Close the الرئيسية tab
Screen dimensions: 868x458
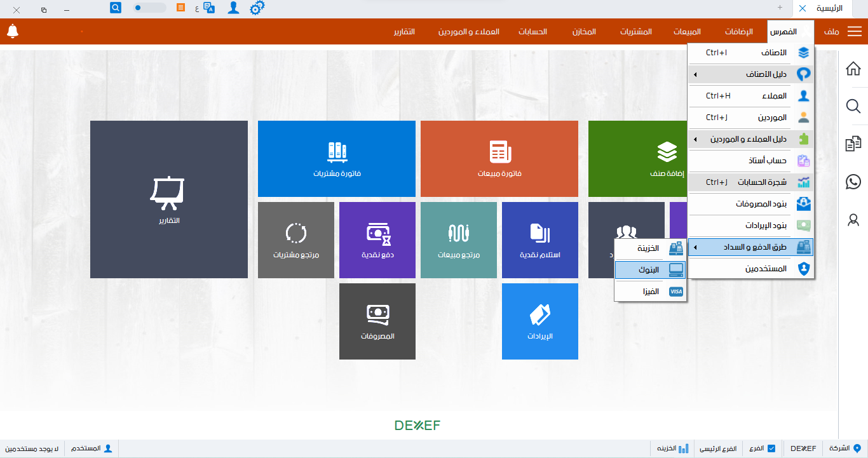coord(803,8)
